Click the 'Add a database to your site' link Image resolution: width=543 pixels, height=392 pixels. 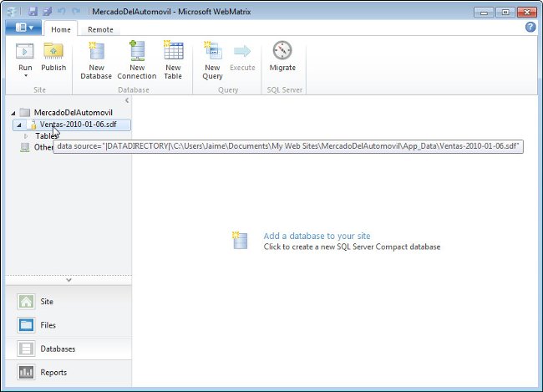[x=317, y=236]
